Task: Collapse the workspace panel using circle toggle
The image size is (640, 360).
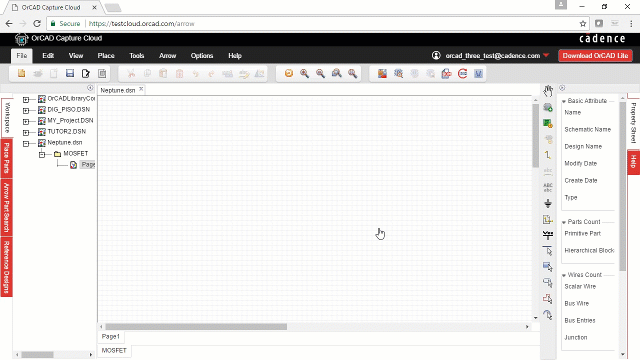Action: [90, 88]
